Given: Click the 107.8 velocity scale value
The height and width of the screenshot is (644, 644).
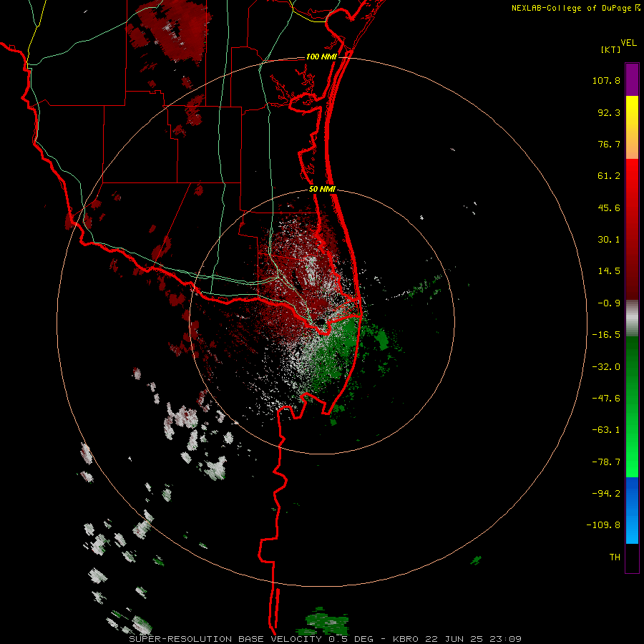Looking at the screenshot, I should [606, 81].
